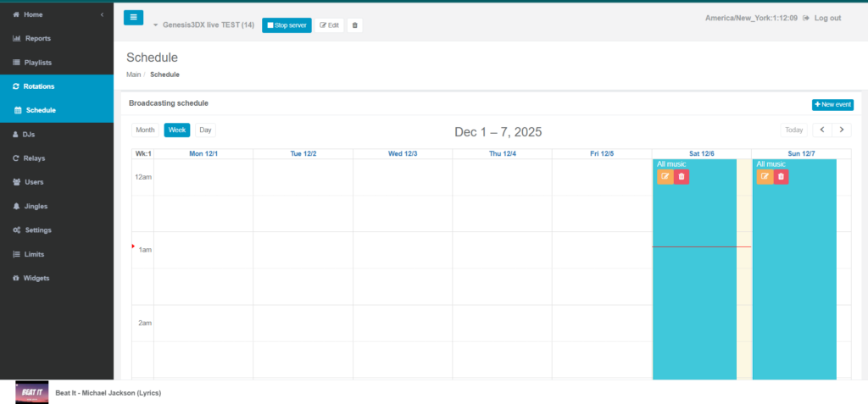Image resolution: width=868 pixels, height=404 pixels.
Task: Switch calendar to Month view
Action: (145, 130)
